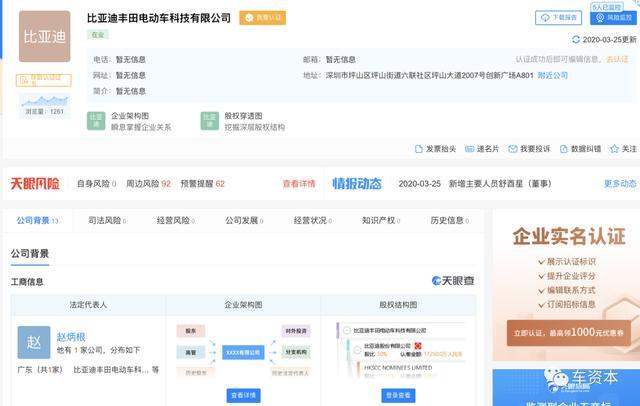The width and height of the screenshot is (640, 406).
Task: Click the refresh icon beside 2020-03-25更新
Action: click(x=576, y=40)
